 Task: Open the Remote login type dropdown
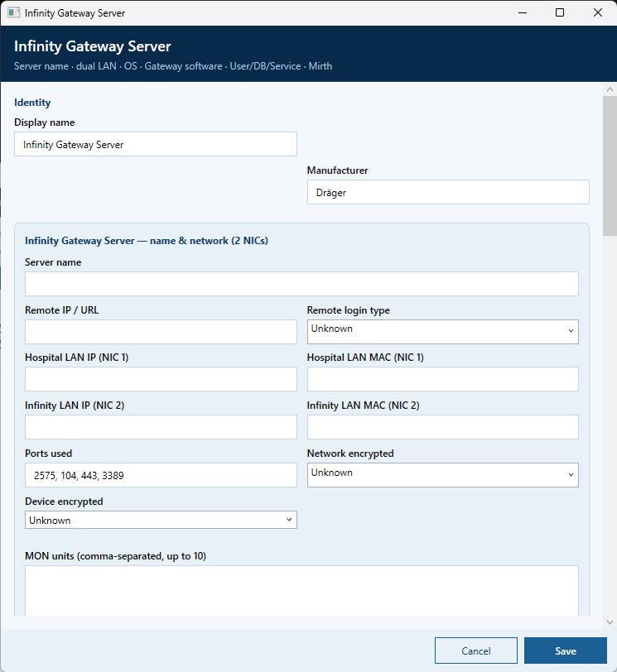[x=442, y=332]
